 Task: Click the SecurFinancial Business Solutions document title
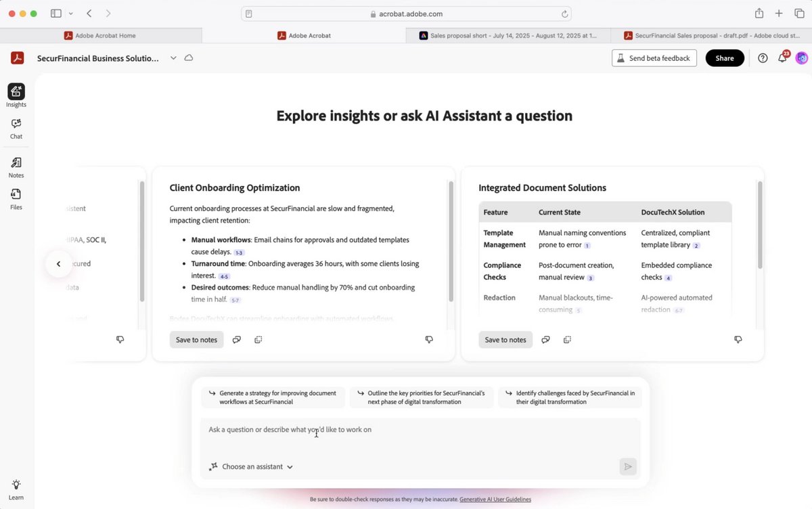[98, 58]
